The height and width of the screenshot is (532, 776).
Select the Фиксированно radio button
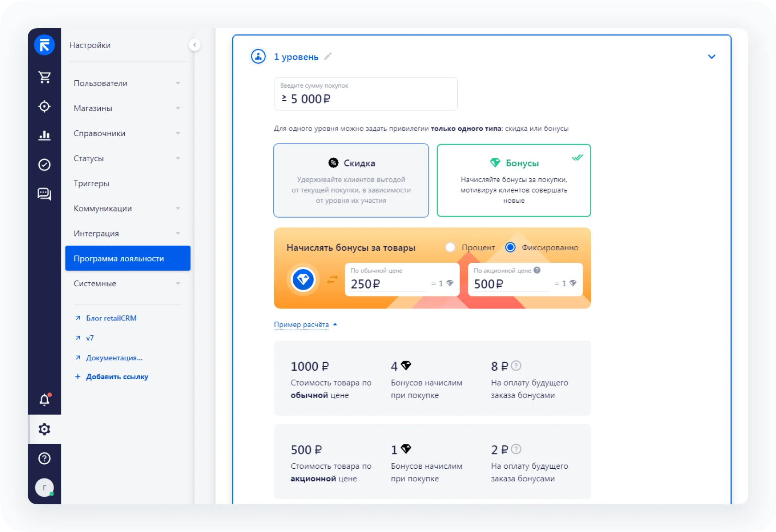coord(510,248)
